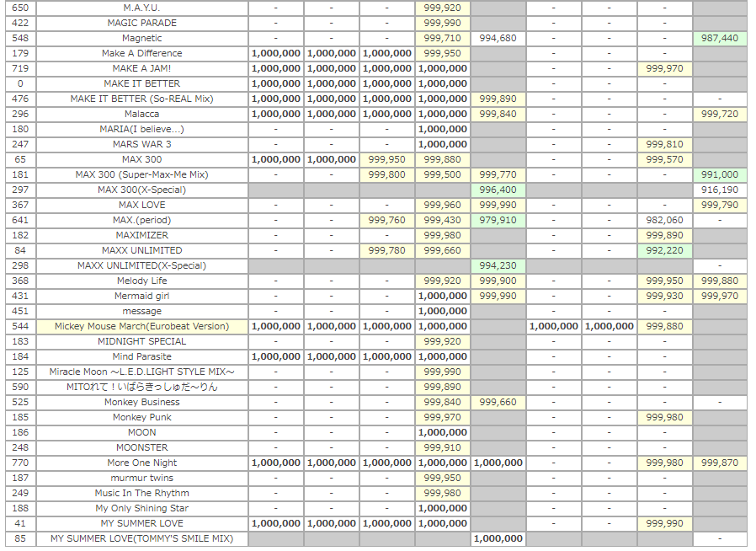
Task: Click the MAX.(period) score 979,910
Action: pyautogui.click(x=498, y=220)
